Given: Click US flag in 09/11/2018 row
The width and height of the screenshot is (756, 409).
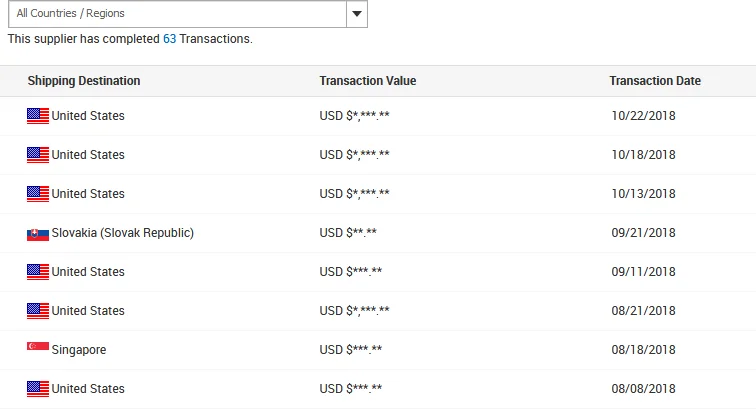Looking at the screenshot, I should [38, 272].
